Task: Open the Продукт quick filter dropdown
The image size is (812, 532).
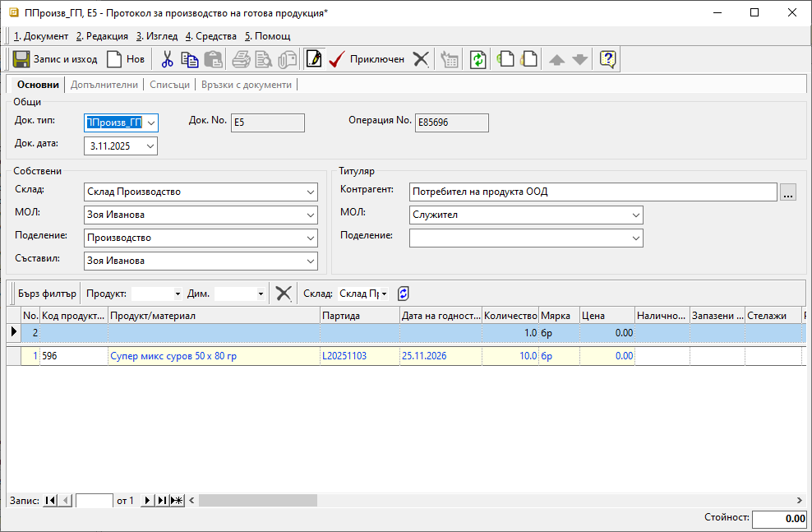Action: pyautogui.click(x=178, y=294)
